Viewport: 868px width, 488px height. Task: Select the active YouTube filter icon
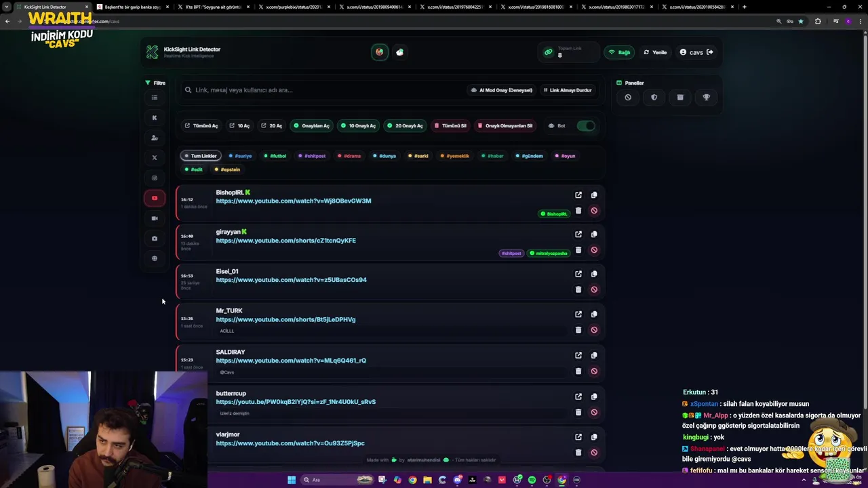click(155, 198)
